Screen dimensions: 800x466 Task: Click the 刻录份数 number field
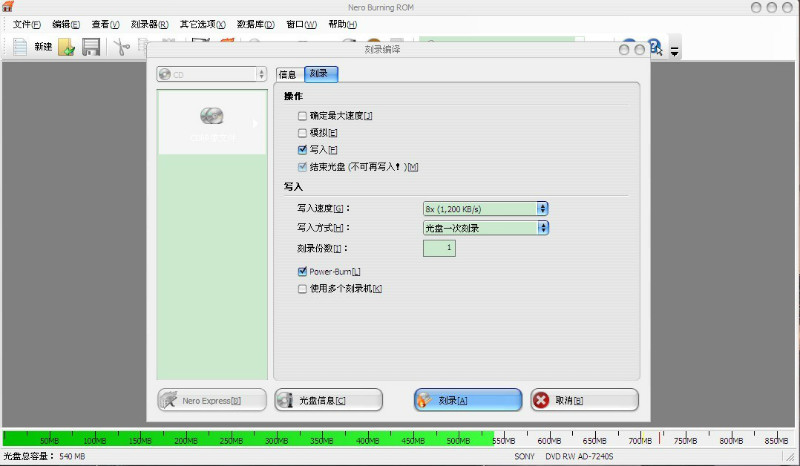(439, 248)
